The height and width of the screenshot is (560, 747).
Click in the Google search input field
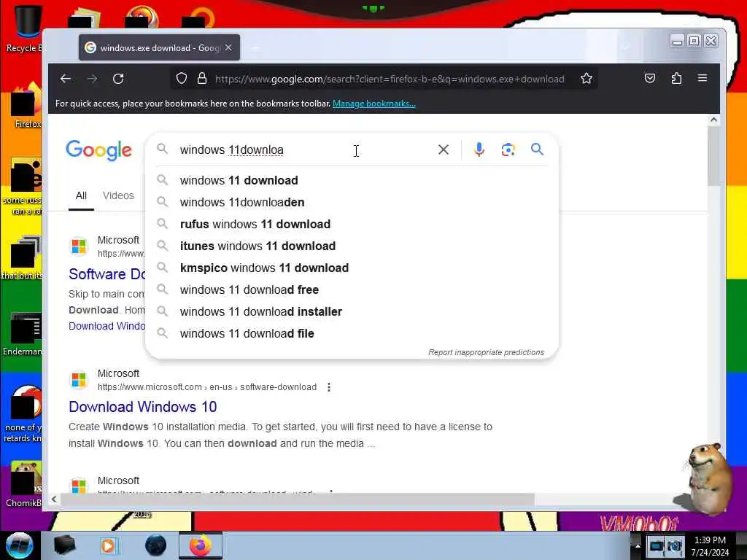click(305, 149)
